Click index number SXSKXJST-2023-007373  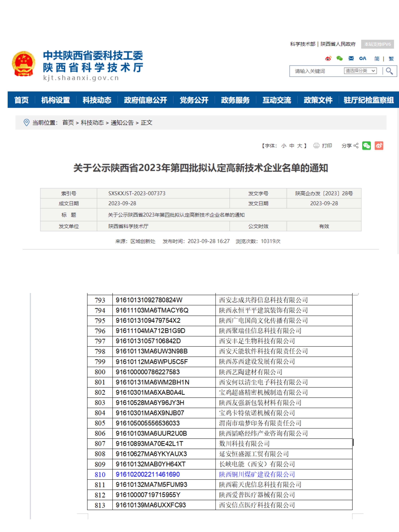tap(137, 193)
